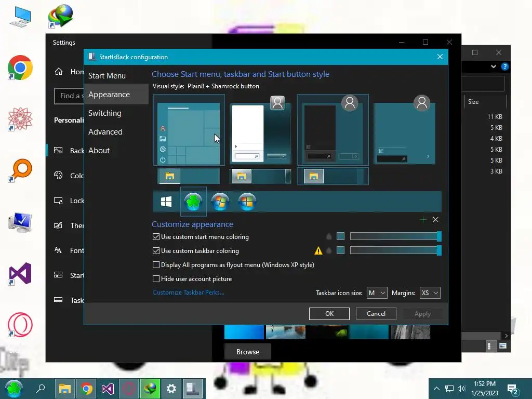The height and width of the screenshot is (399, 532).
Task: Click the Cancel button
Action: [376, 314]
